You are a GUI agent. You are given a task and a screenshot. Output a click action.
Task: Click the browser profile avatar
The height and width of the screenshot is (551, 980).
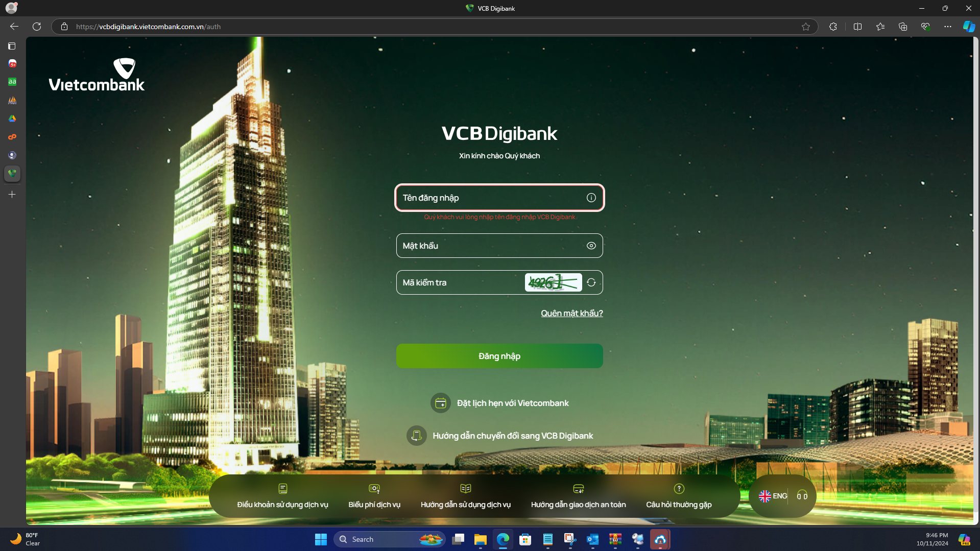[11, 8]
